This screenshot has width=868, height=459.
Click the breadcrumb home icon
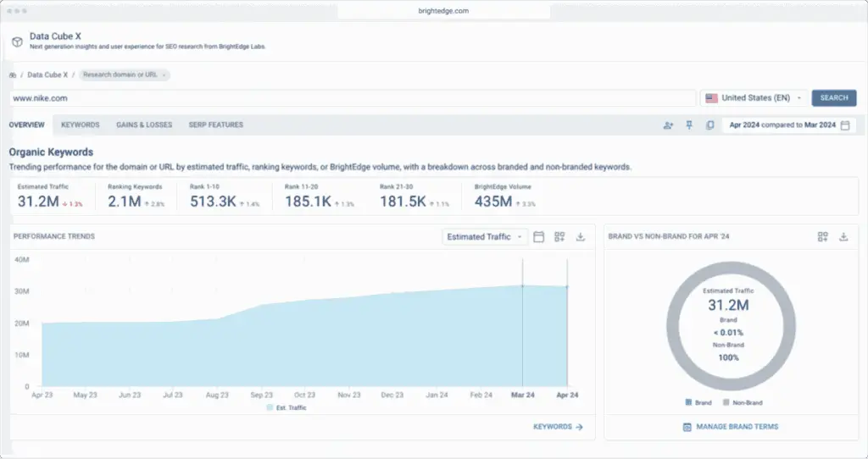point(13,75)
